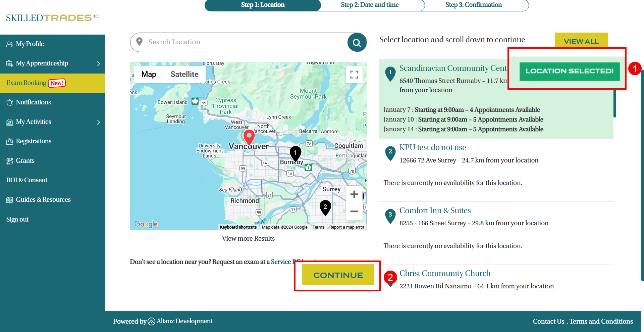This screenshot has width=644, height=332.
Task: Zoom in on the map
Action: coord(354,194)
